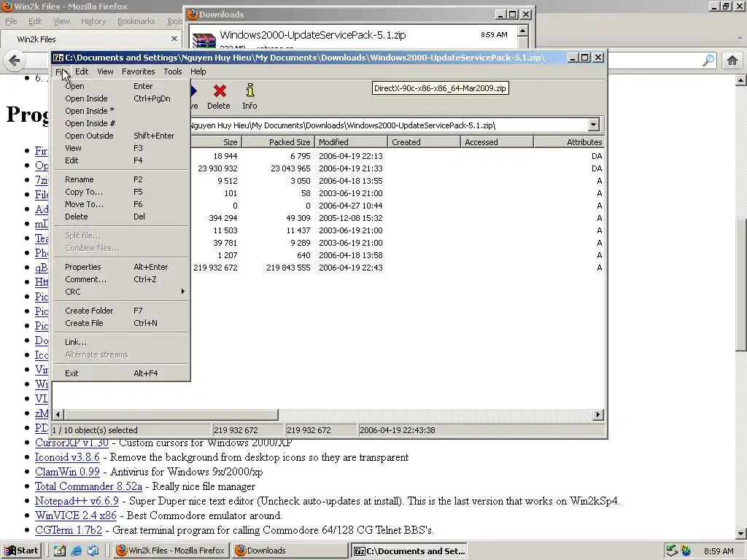
Task: Click the Info toolbar icon in 7-Zip
Action: pyautogui.click(x=249, y=90)
